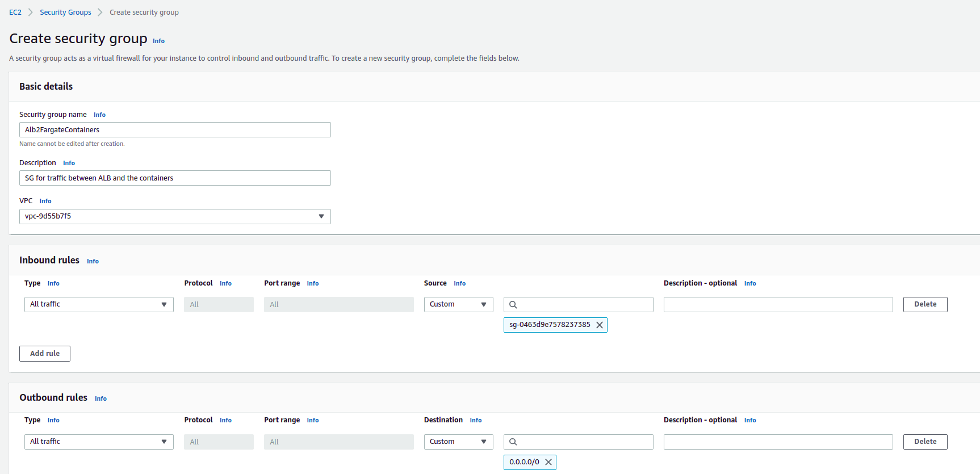Open Info next to Create security group title

(x=158, y=41)
